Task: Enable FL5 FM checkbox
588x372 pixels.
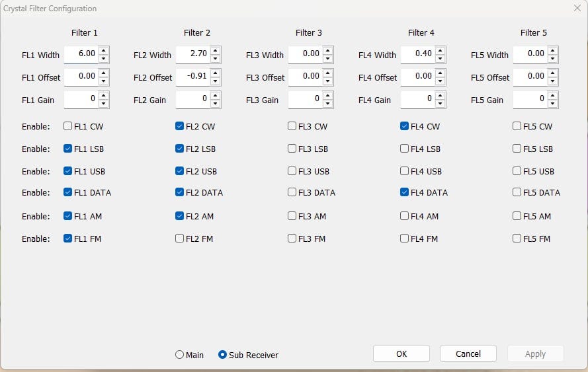Action: tap(517, 239)
